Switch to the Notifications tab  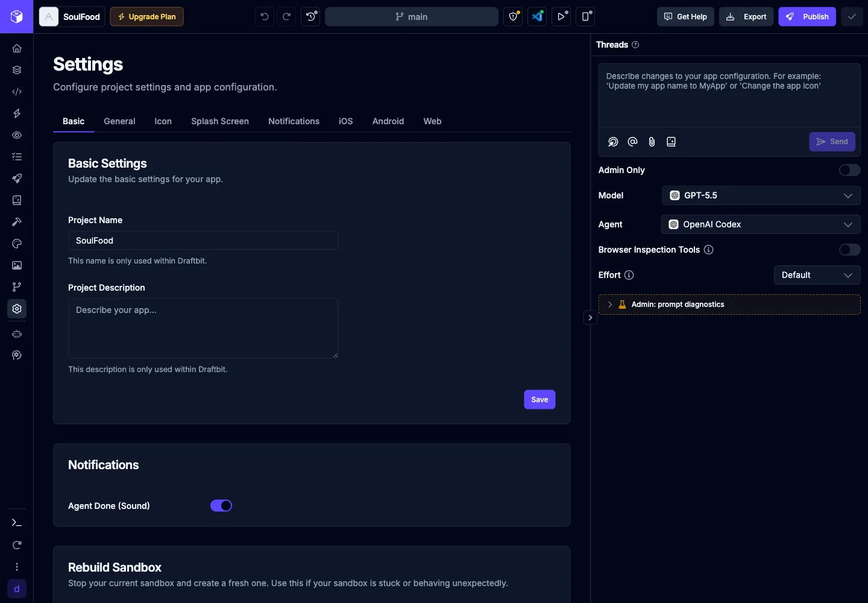click(294, 121)
